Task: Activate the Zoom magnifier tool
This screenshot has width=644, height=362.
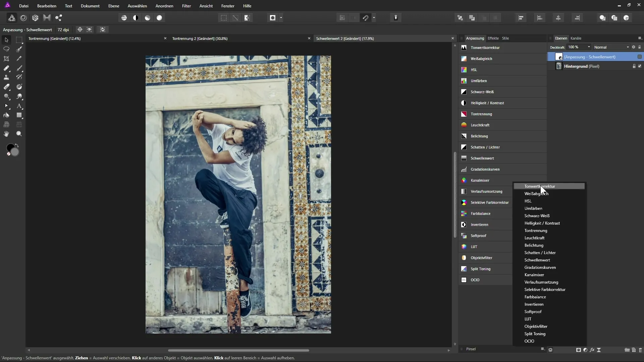Action: 19,134
